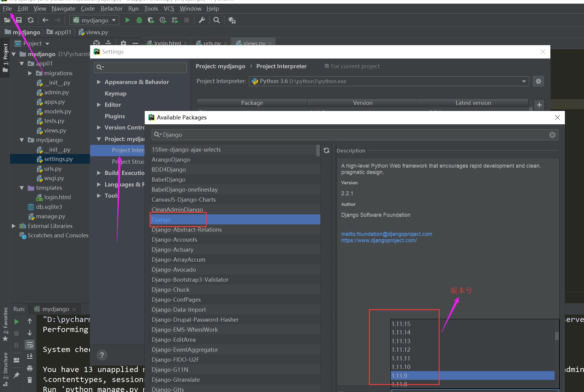Screen dimensions: 584x392
Task: Expand Appearance & Behavior settings
Action: pyautogui.click(x=99, y=82)
